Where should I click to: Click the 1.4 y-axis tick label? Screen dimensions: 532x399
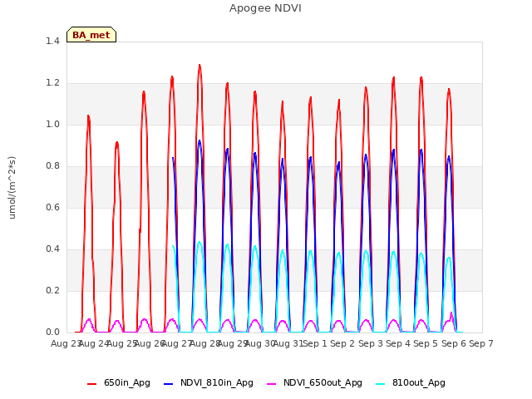tap(52, 41)
